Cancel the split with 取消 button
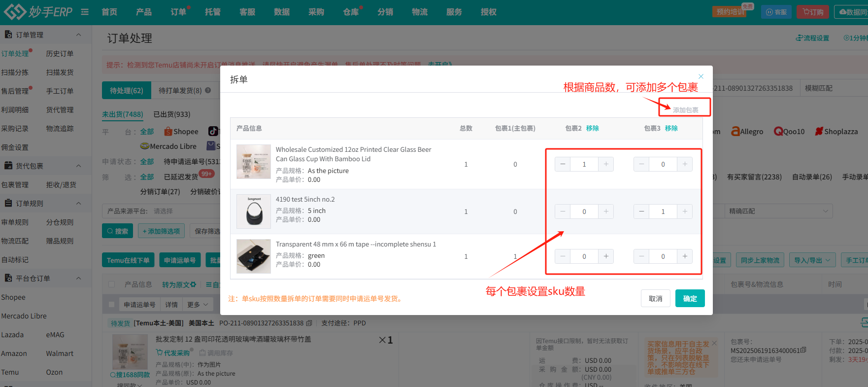 click(656, 298)
